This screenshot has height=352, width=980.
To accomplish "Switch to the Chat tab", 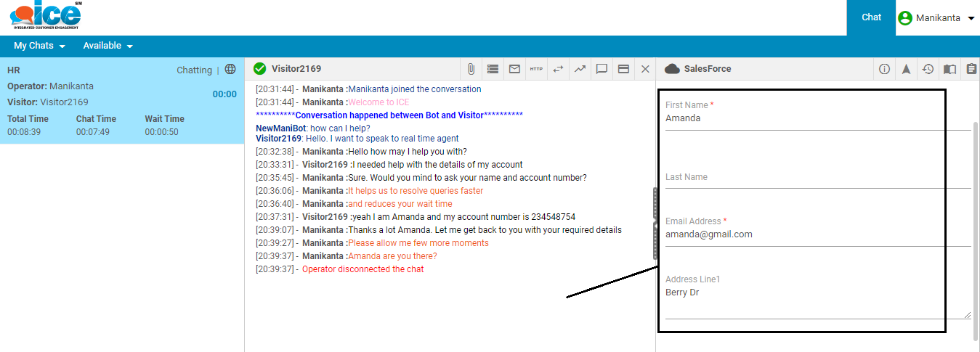I will click(x=871, y=17).
